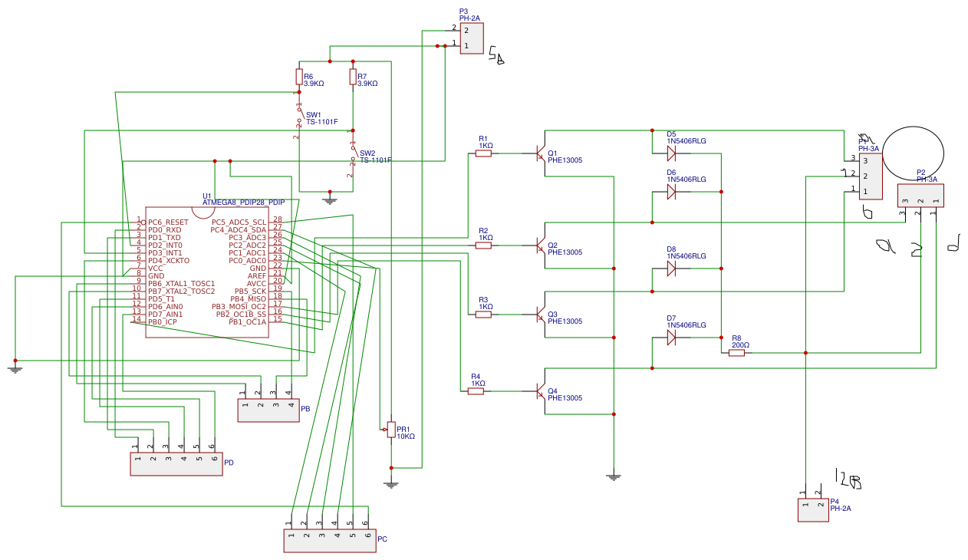This screenshot has height=560, width=968.
Task: Select diode D7 1N5406RLG
Action: [x=671, y=338]
